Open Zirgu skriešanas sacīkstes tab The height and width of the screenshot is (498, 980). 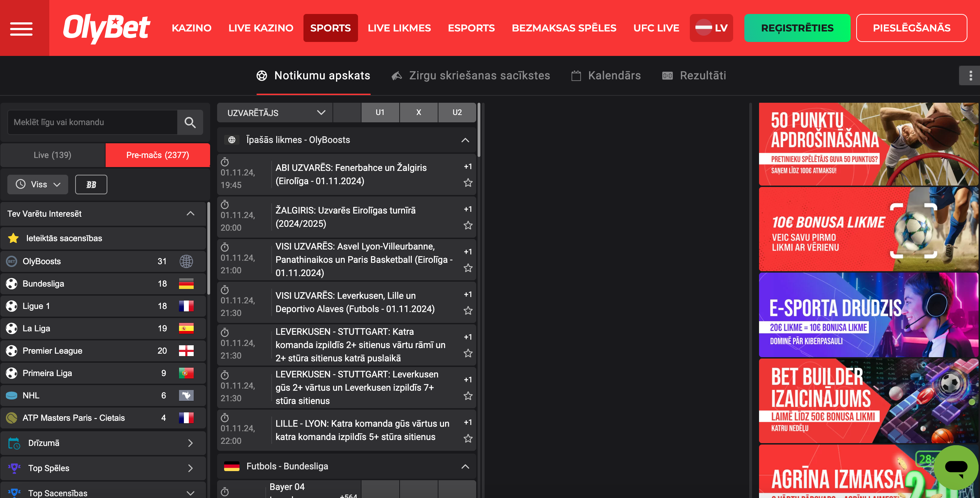471,75
